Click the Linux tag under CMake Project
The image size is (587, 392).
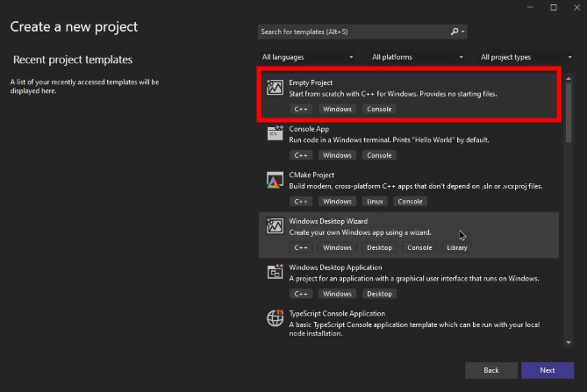coord(375,201)
